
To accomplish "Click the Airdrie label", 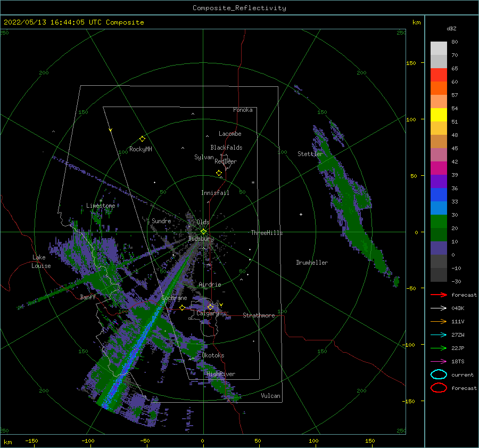I will tap(210, 284).
